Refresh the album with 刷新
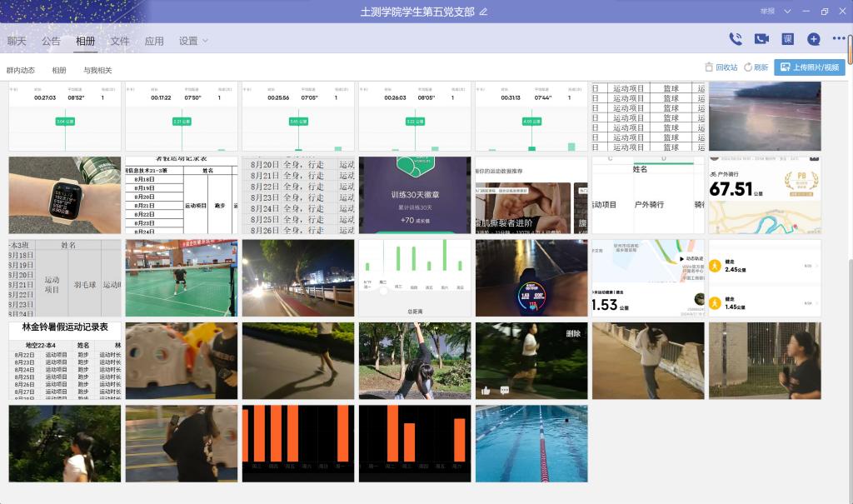This screenshot has width=853, height=504. point(756,67)
